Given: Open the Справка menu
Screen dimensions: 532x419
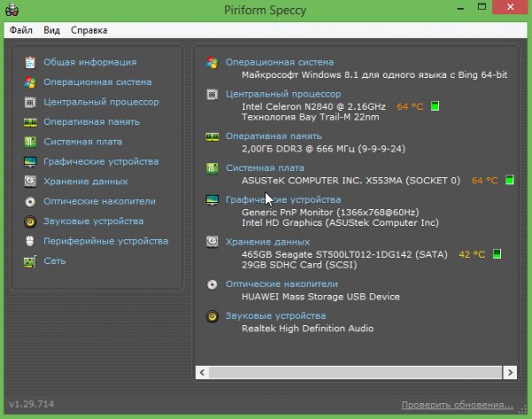Looking at the screenshot, I should [x=89, y=30].
